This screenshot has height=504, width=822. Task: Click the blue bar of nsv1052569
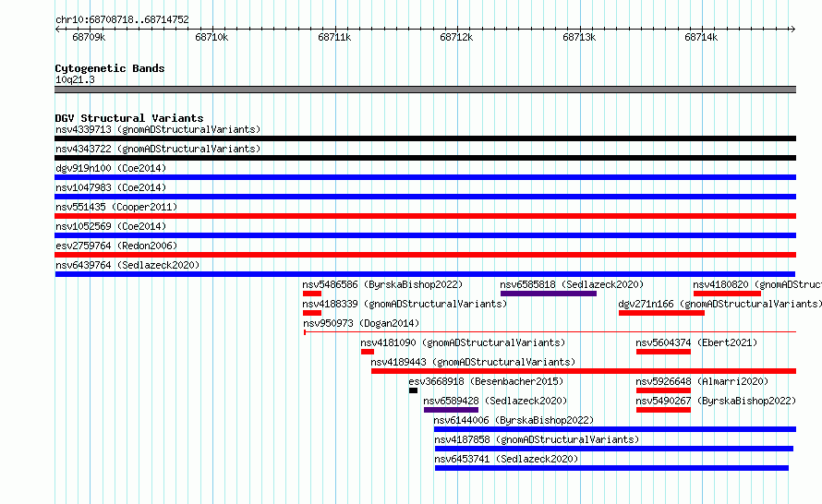point(425,235)
